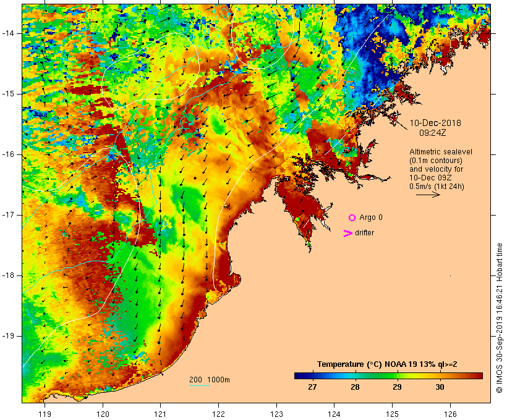Image resolution: width=507 pixels, height=420 pixels.
Task: Click the -18 latitude axis label
Action: 7,275
